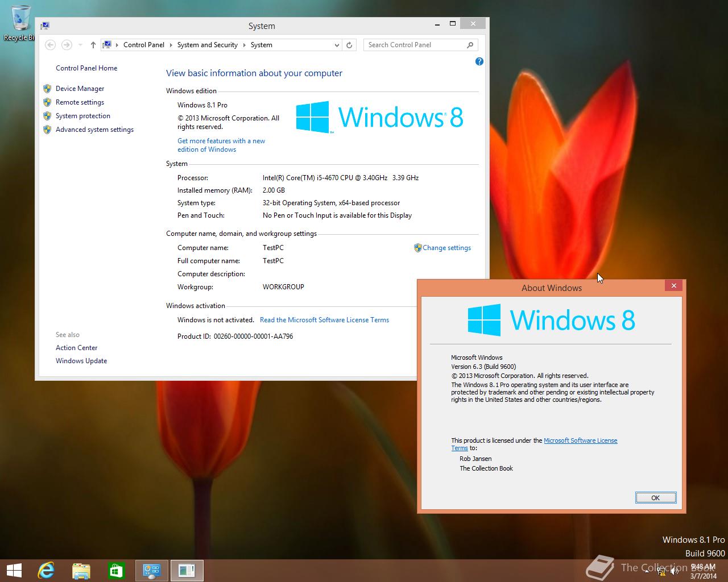Click the WORKGROUP value text
728x582 pixels.
[283, 287]
